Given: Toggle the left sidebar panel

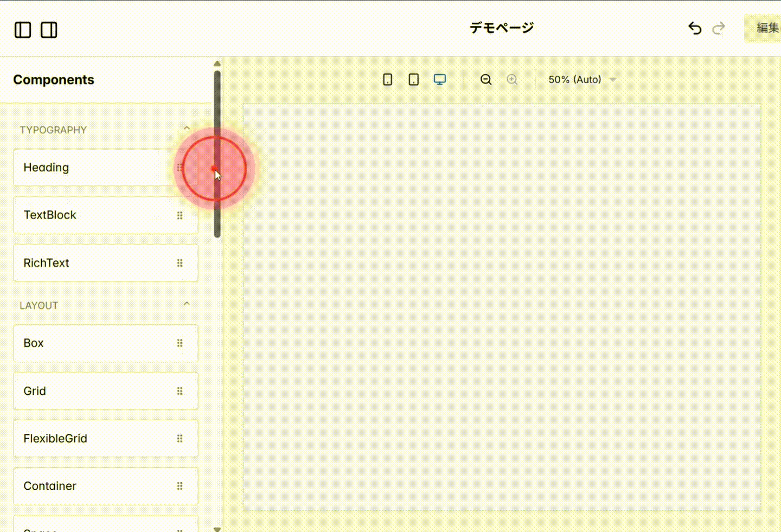Looking at the screenshot, I should 22,30.
